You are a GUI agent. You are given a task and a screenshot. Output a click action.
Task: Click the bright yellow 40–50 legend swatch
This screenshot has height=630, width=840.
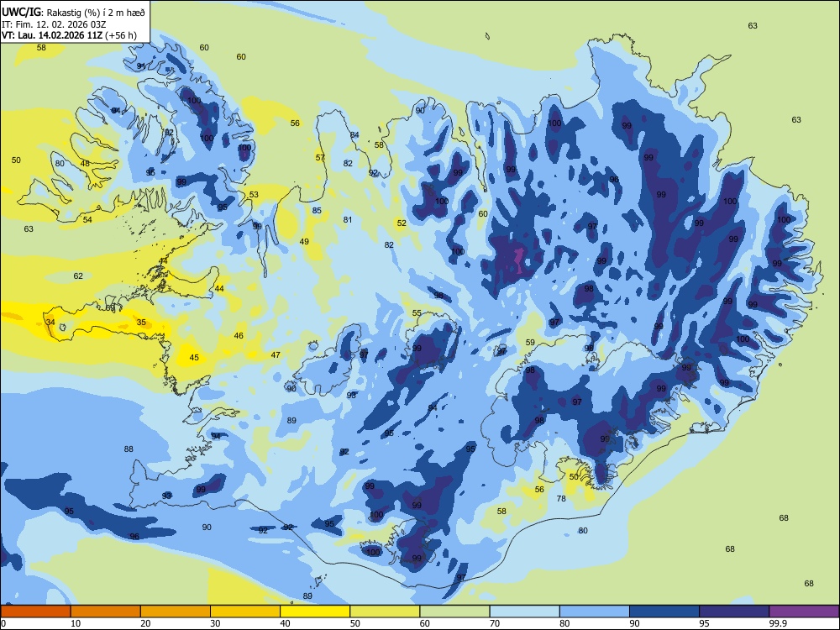coord(315,612)
